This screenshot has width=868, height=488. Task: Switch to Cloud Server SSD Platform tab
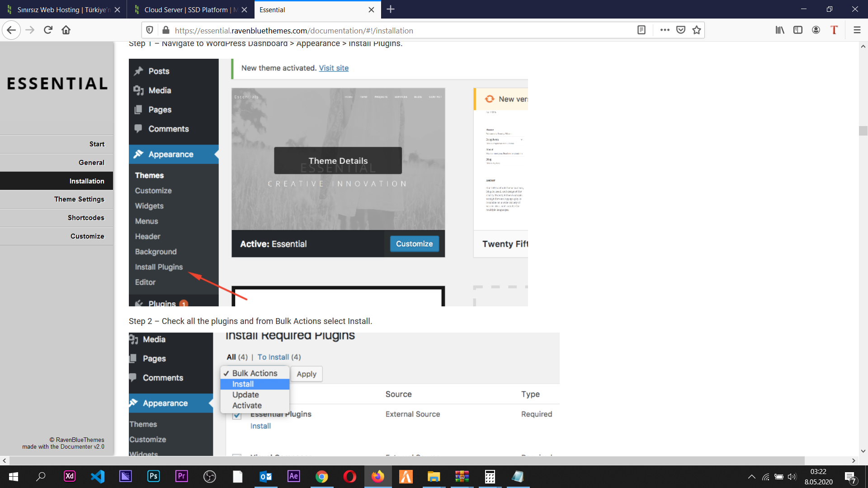pyautogui.click(x=190, y=9)
